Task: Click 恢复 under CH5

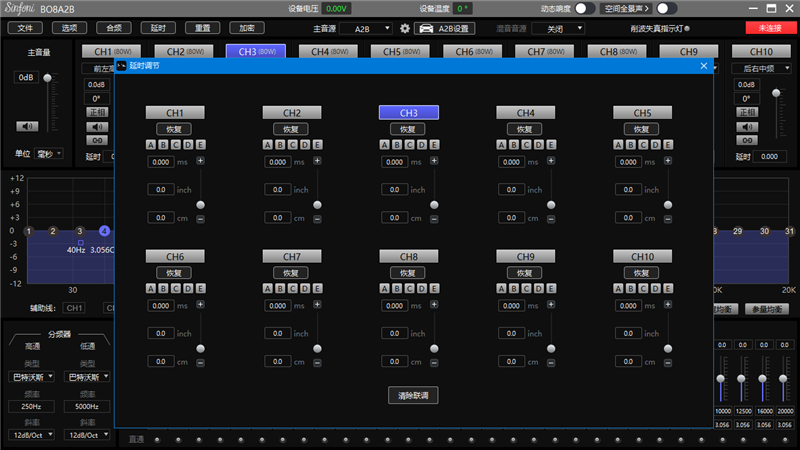Action: 641,129
